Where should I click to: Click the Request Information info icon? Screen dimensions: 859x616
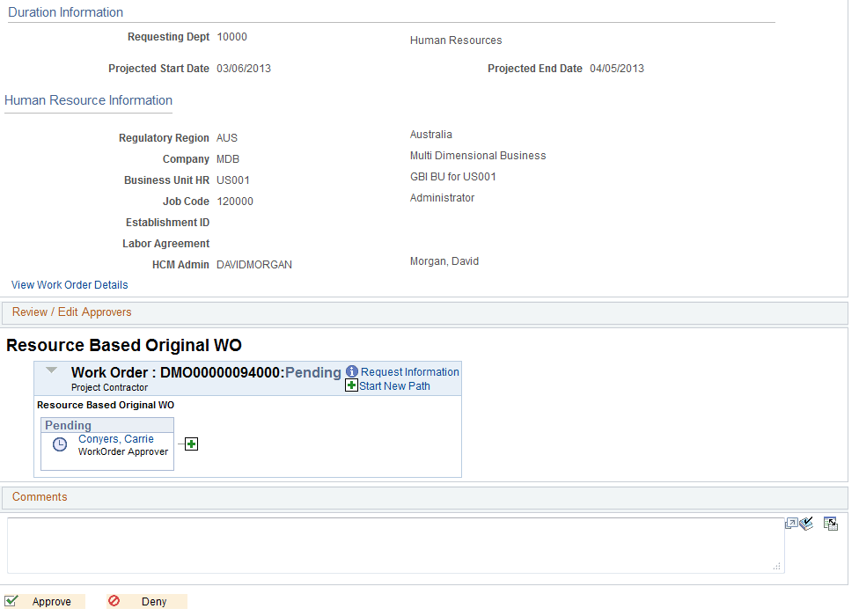(350, 371)
